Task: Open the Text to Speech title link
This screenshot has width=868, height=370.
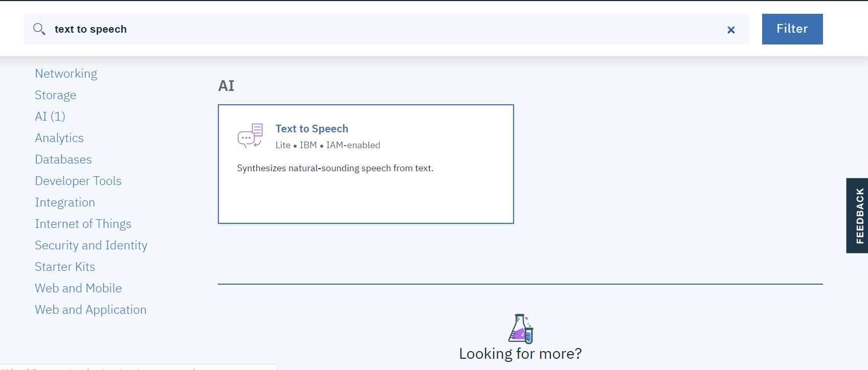Action: pos(311,129)
